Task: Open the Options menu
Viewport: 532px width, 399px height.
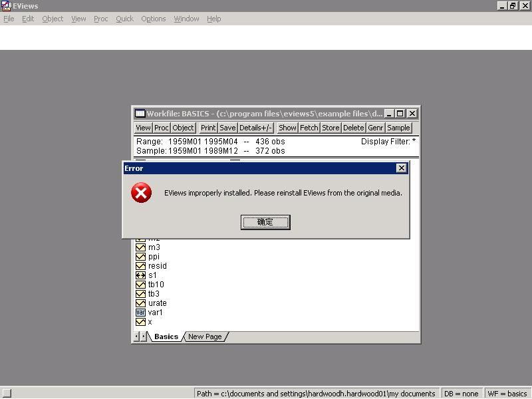Action: [x=154, y=19]
